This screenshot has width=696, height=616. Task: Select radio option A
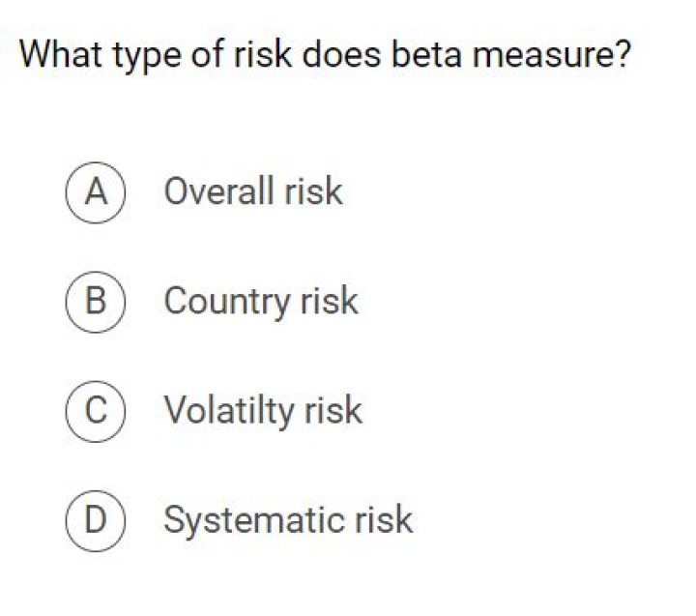pos(94,191)
